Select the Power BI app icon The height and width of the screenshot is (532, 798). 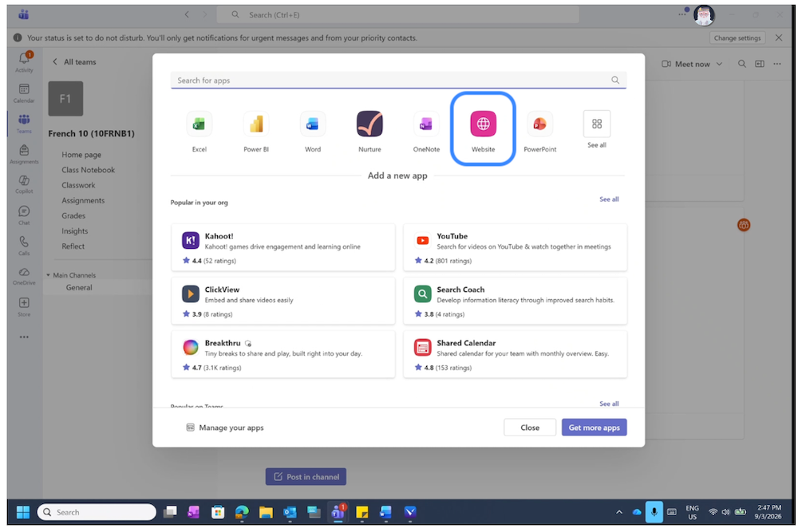pyautogui.click(x=256, y=124)
